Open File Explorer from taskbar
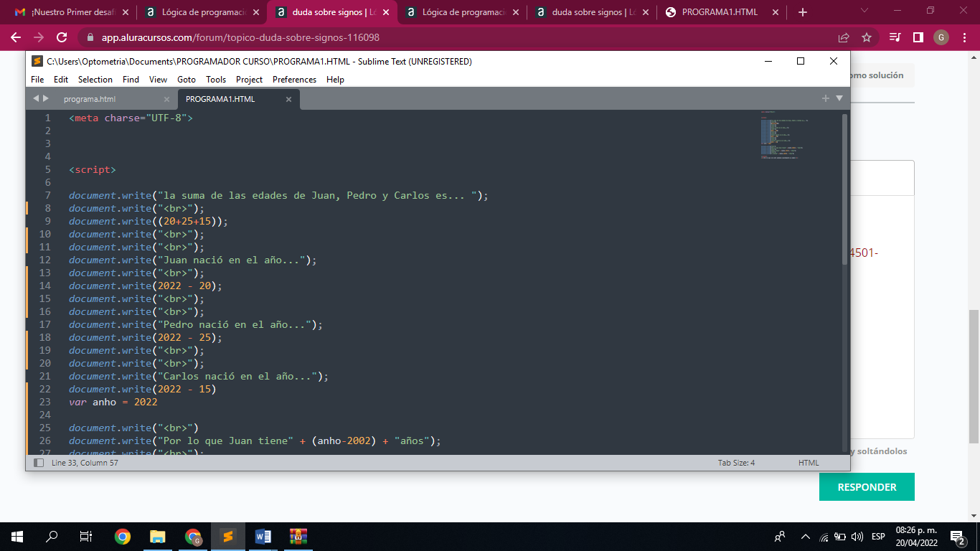980x551 pixels. [x=158, y=537]
